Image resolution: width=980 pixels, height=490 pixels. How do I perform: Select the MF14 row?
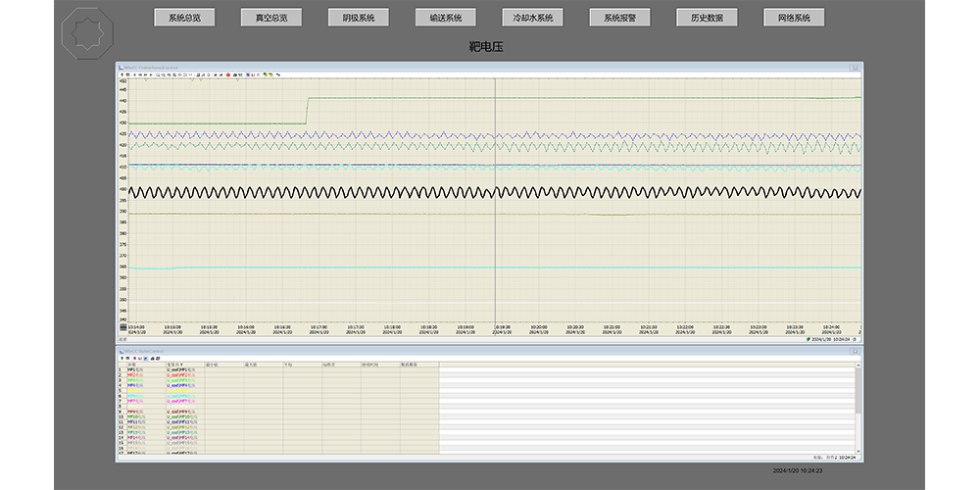coord(278,438)
